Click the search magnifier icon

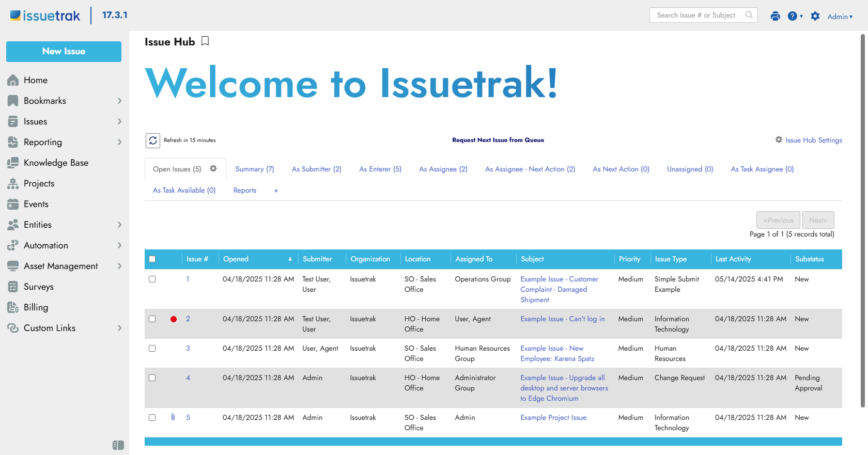(x=749, y=15)
